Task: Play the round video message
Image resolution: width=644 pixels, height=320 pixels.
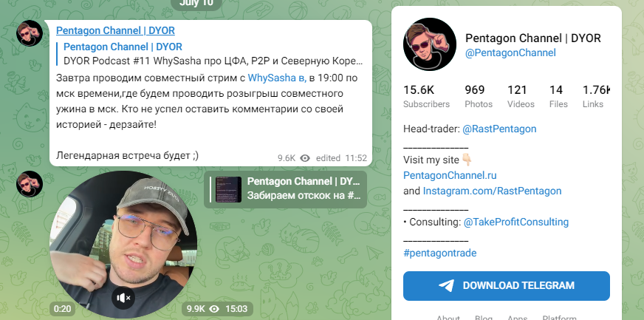Action: pyautogui.click(x=123, y=245)
